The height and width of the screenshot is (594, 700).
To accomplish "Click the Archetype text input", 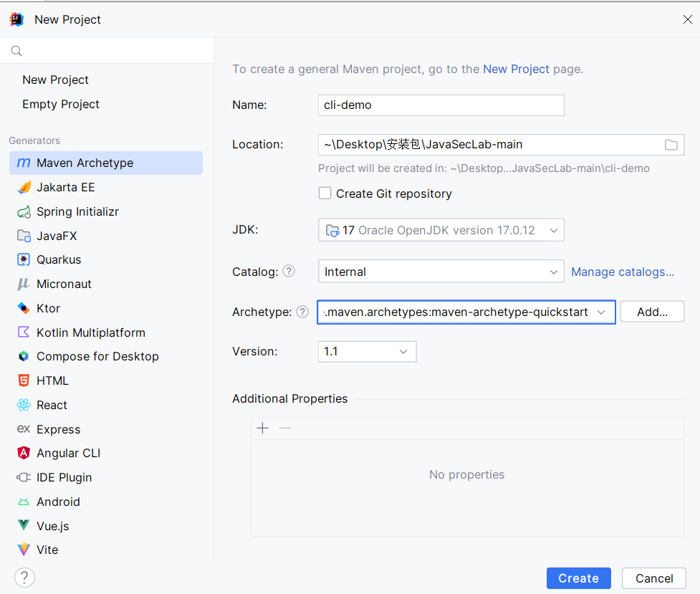I will click(456, 312).
